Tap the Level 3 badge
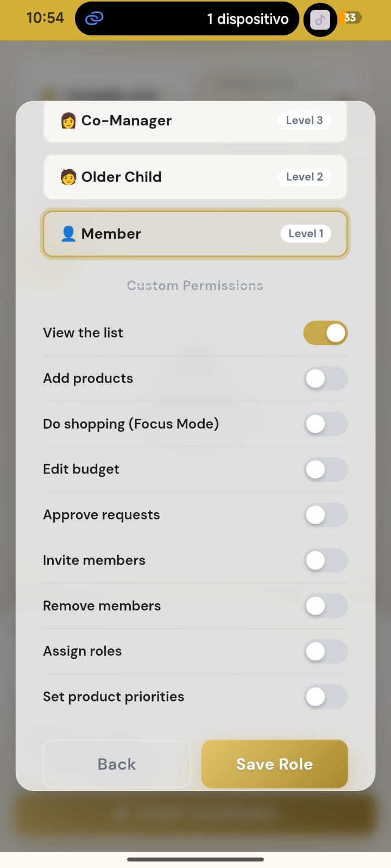 click(304, 120)
